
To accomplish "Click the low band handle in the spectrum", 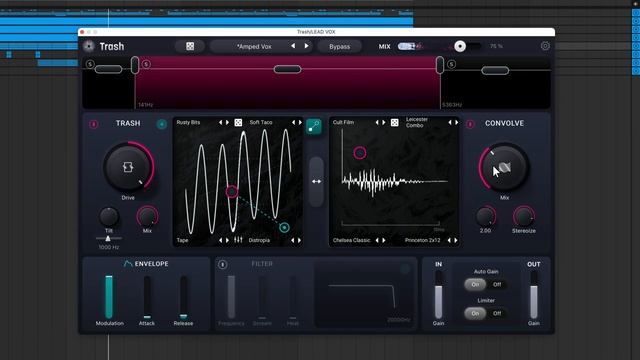I will 108,69.
